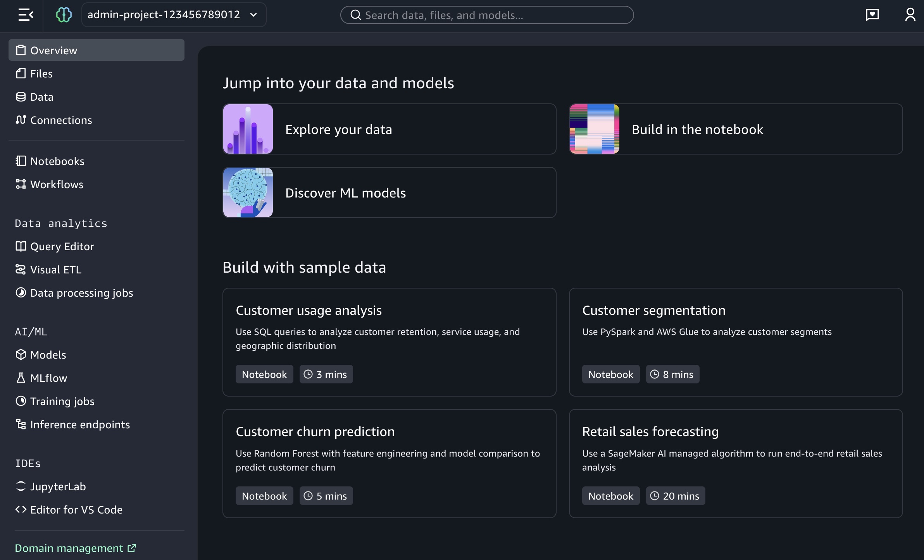Go to Visual ETL
The image size is (924, 560).
pos(55,270)
